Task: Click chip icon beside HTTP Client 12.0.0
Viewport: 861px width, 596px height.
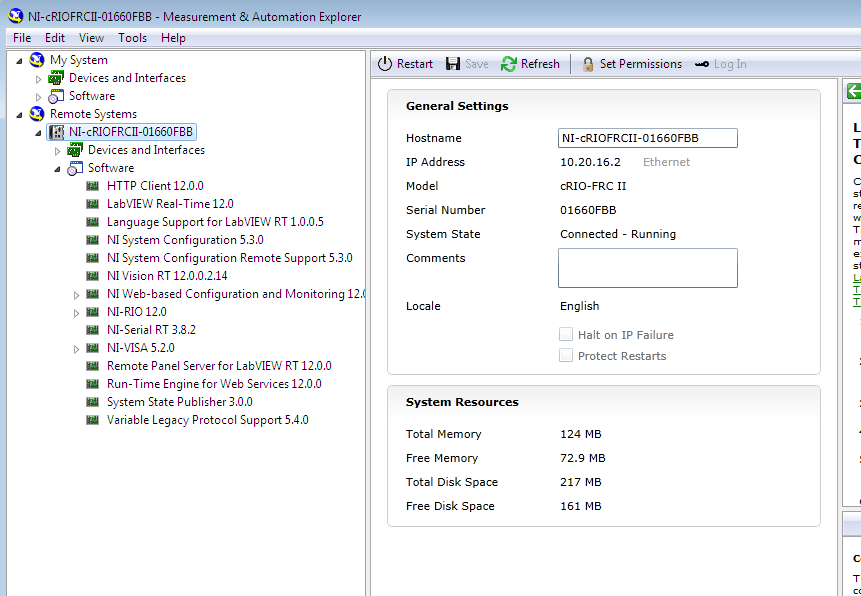Action: coord(92,186)
